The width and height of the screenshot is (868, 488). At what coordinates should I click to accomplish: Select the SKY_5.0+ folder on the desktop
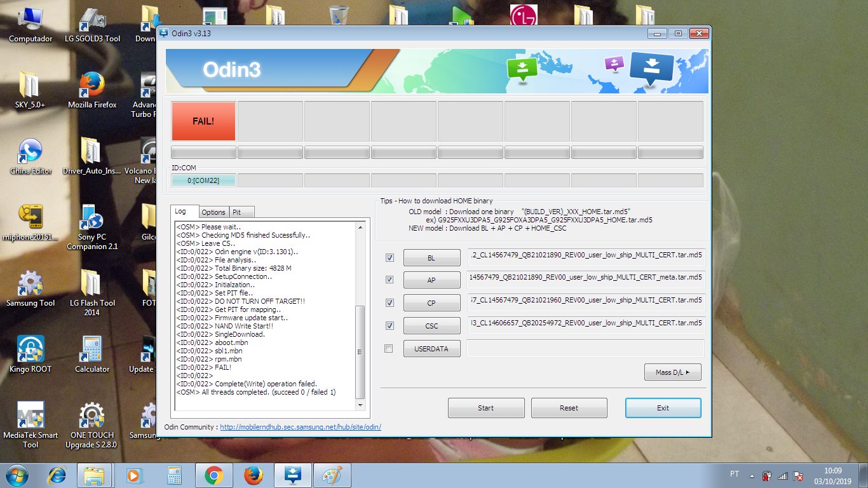pos(31,90)
